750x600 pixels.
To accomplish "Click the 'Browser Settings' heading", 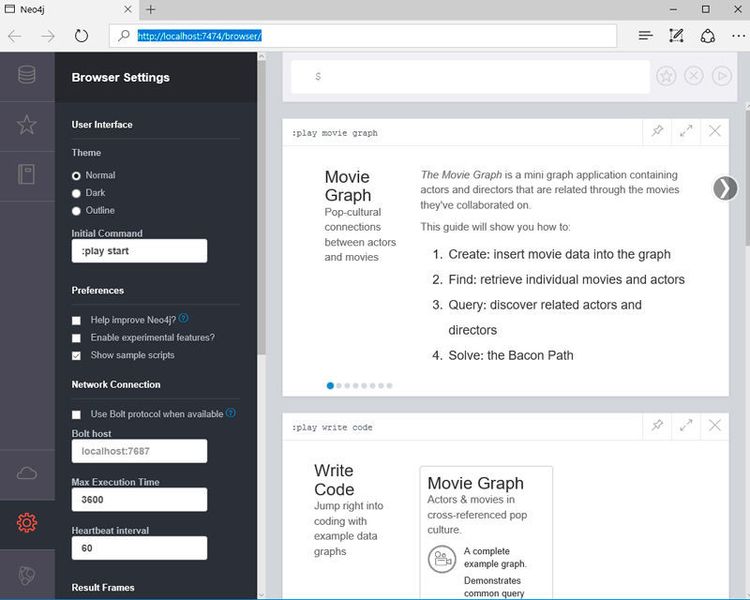I will coord(121,78).
